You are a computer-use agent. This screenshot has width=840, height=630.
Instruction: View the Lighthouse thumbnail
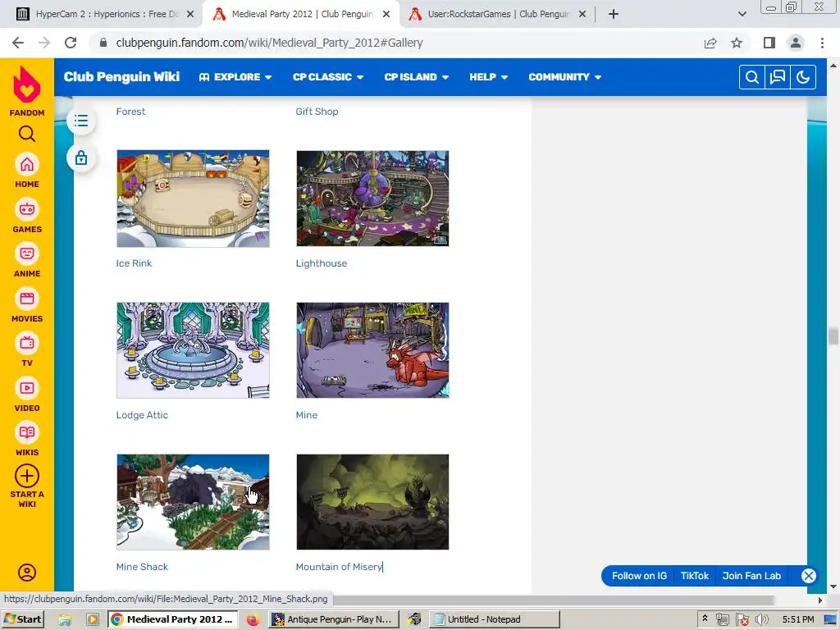372,199
